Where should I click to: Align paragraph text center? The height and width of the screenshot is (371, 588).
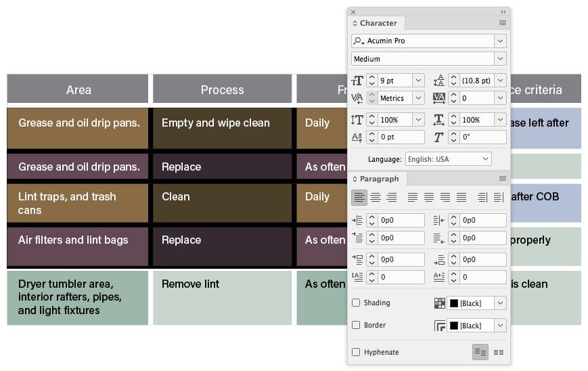pyautogui.click(x=376, y=197)
